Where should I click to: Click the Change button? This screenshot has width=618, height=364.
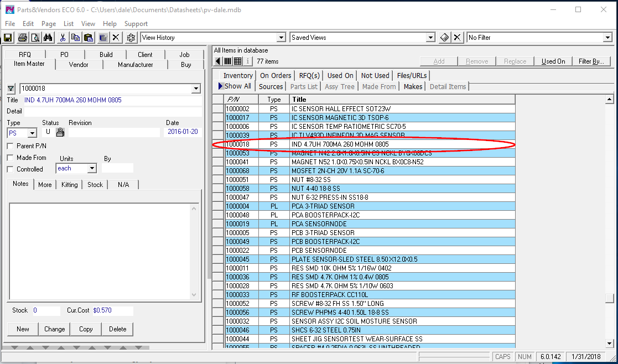tap(54, 329)
